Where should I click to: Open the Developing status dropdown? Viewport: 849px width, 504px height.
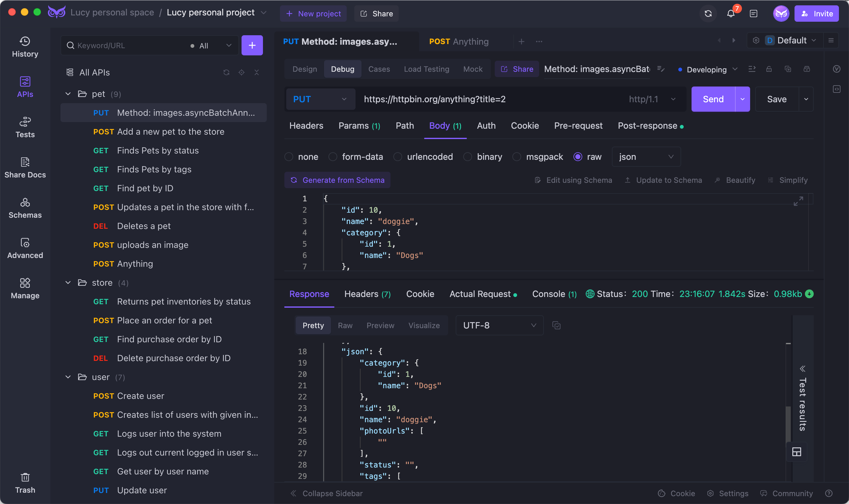pos(708,69)
